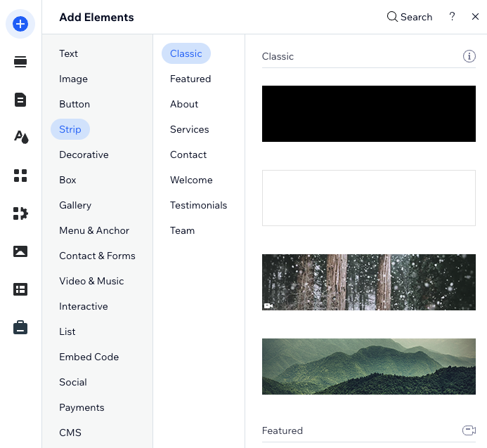This screenshot has height=448, width=487.
Task: Open the Site Design icon with paint drop
Action: pyautogui.click(x=21, y=137)
